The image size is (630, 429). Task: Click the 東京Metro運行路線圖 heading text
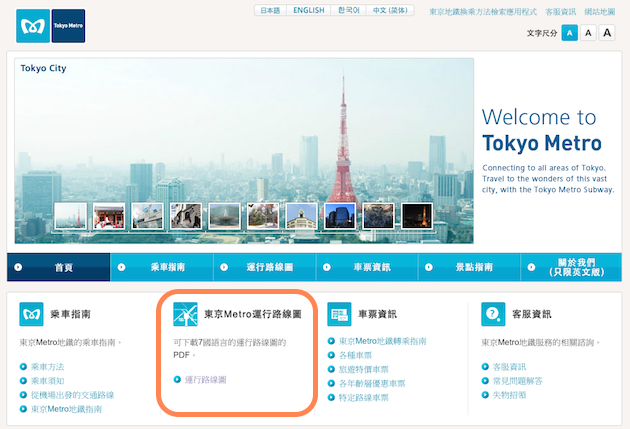click(x=253, y=314)
